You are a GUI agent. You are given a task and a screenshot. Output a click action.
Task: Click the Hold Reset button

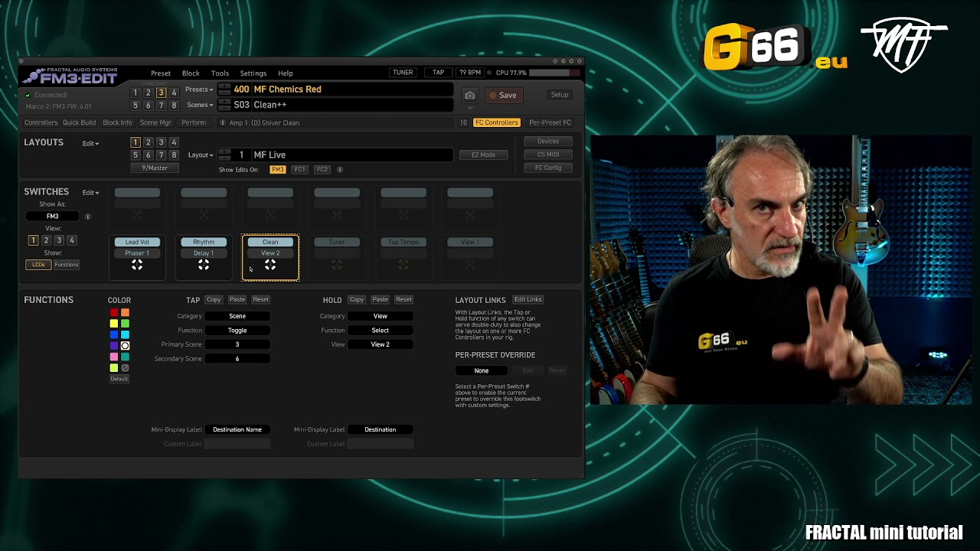(403, 299)
